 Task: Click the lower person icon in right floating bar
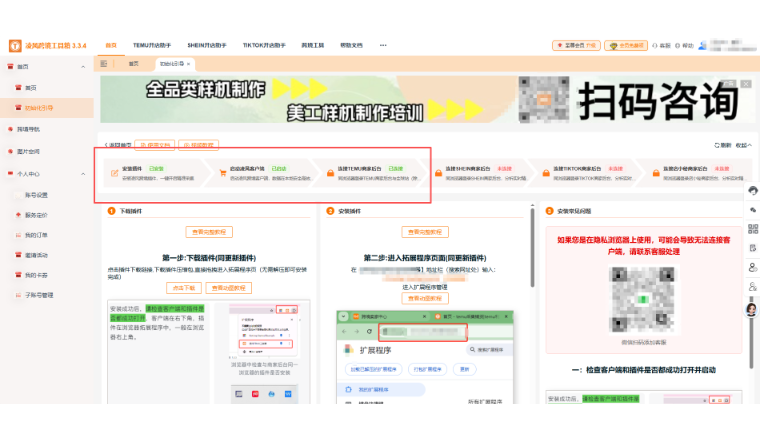tap(752, 287)
